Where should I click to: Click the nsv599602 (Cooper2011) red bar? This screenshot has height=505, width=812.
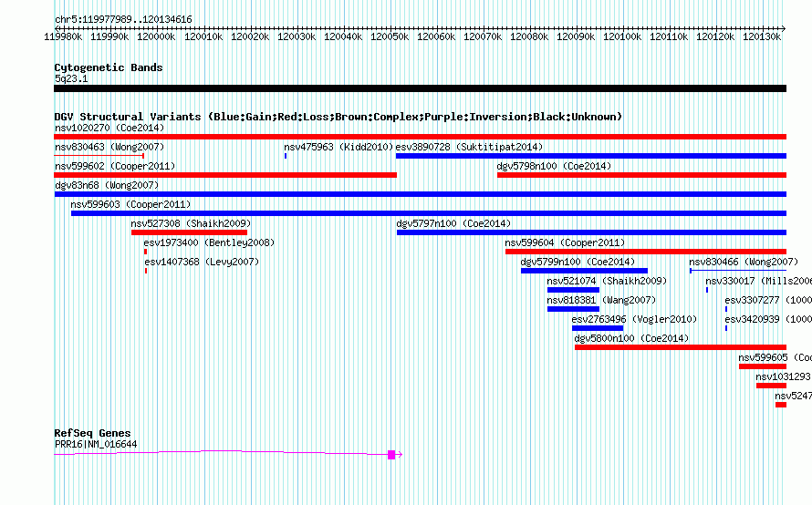[225, 175]
